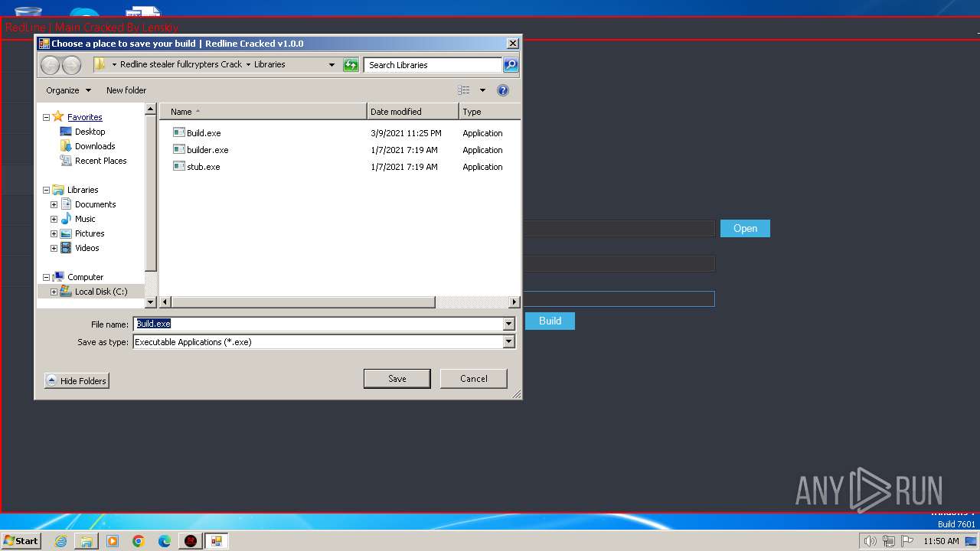The height and width of the screenshot is (551, 980).
Task: Select the Build.exe file icon
Action: [x=179, y=132]
